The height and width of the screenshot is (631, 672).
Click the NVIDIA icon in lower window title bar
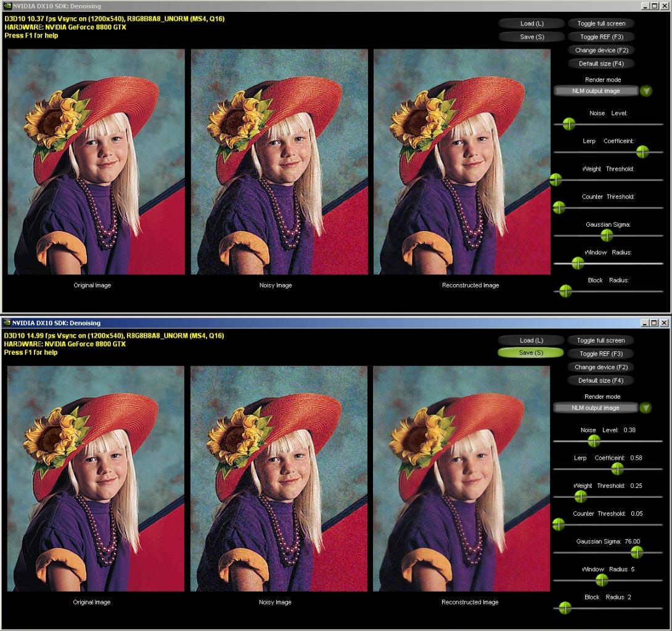(x=7, y=322)
